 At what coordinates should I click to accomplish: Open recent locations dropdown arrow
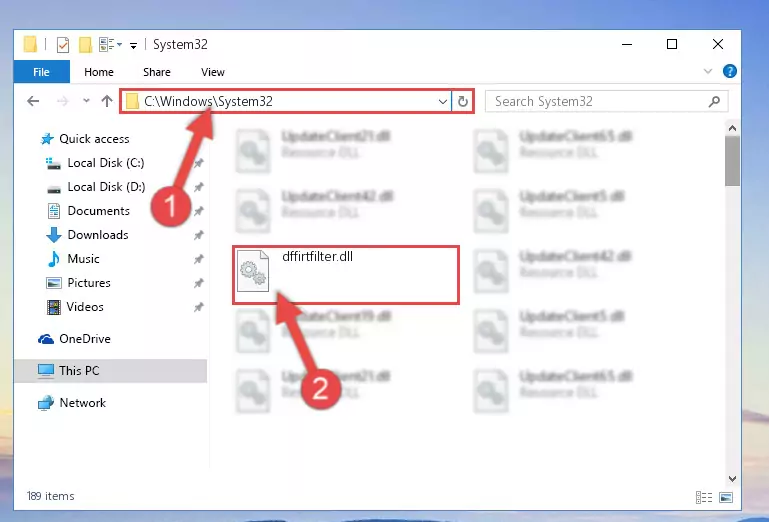[x=86, y=101]
